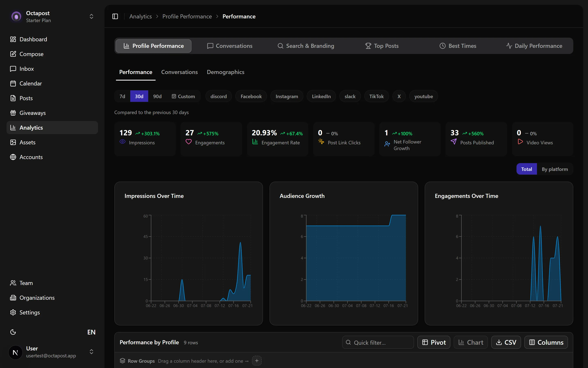The image size is (588, 368).
Task: Click the Net Follower Growth icon
Action: [x=387, y=144]
